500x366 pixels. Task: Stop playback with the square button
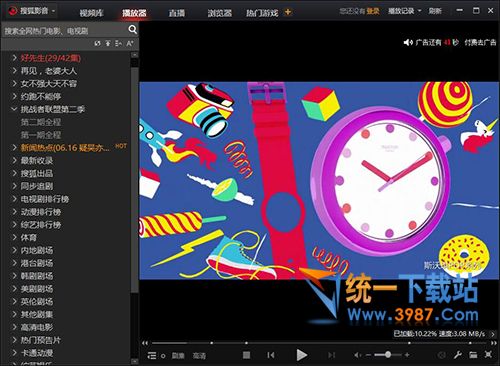246,355
